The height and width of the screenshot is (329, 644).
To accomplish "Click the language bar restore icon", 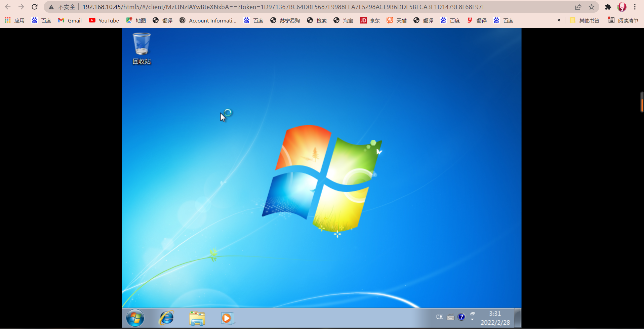I will (472, 314).
